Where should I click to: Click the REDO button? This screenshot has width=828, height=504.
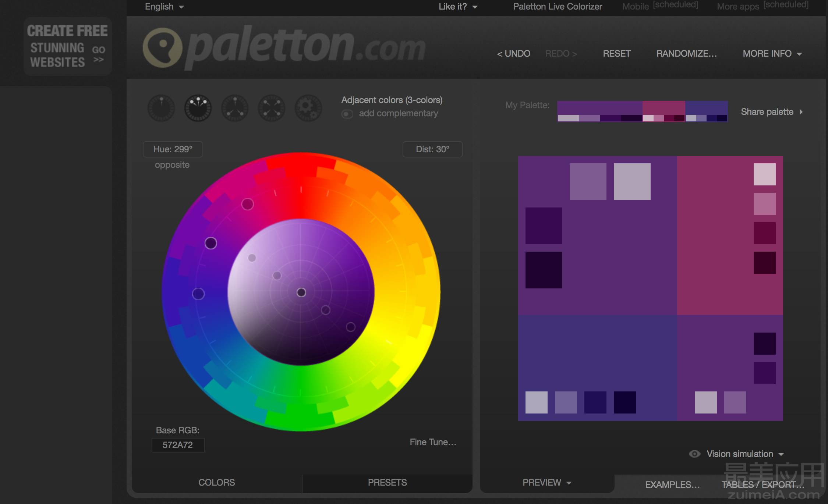561,54
